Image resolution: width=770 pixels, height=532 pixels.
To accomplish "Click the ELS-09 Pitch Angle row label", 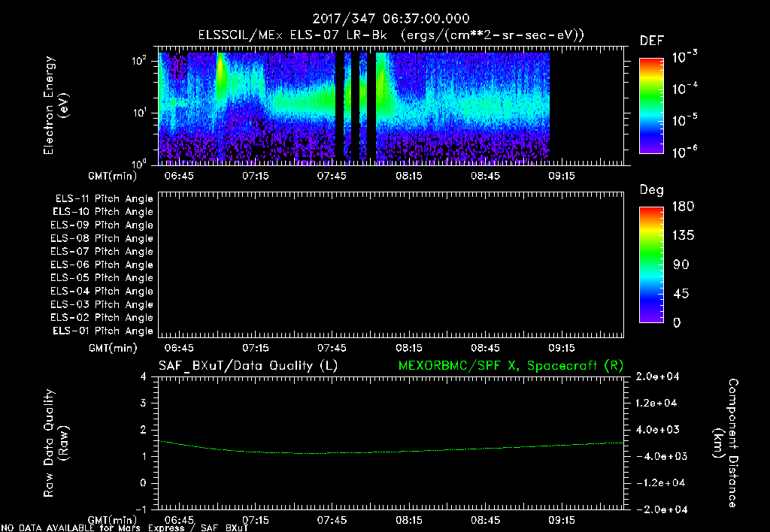I will (102, 225).
